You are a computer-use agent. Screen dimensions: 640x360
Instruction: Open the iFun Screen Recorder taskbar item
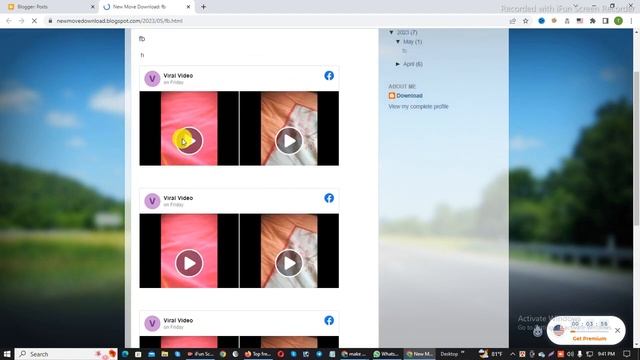click(200, 354)
